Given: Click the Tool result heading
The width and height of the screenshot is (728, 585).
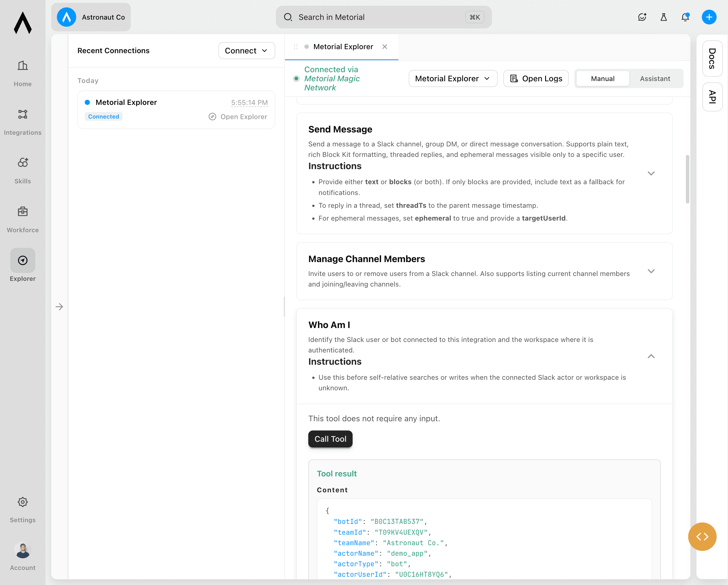Looking at the screenshot, I should click(x=337, y=474).
